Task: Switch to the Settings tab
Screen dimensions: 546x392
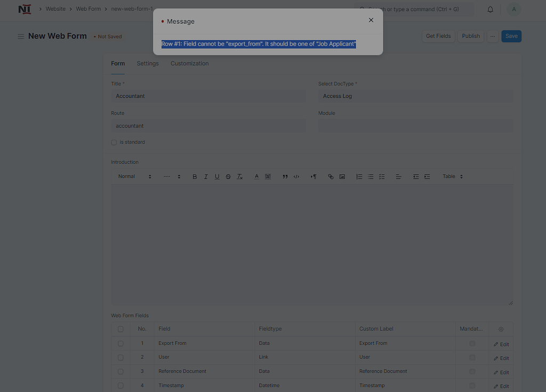Action: [148, 63]
